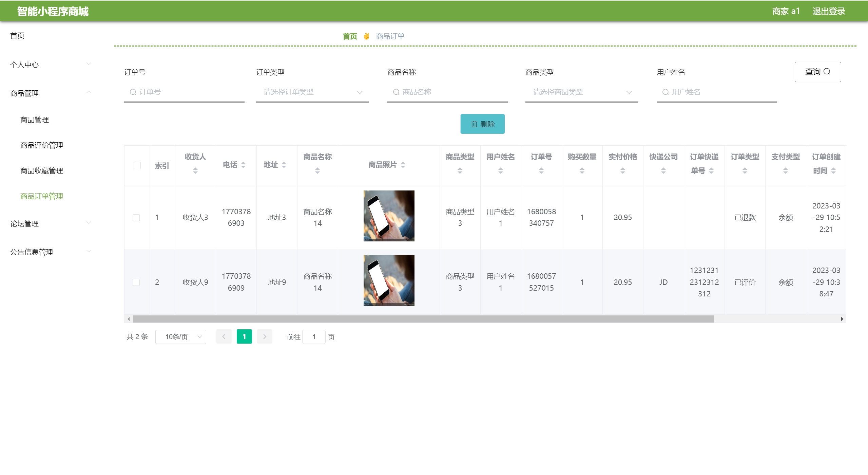Sort by 商品照片 column arrows
This screenshot has width=868, height=475.
coord(403,165)
